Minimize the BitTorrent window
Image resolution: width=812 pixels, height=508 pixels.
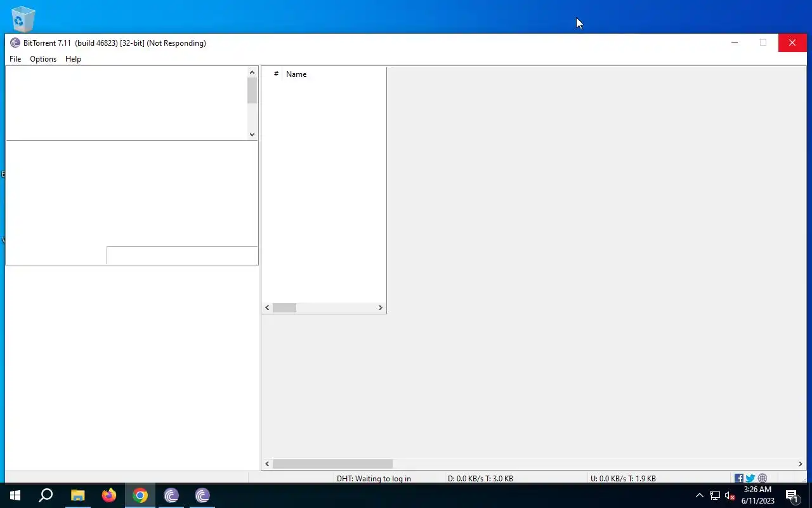coord(735,43)
